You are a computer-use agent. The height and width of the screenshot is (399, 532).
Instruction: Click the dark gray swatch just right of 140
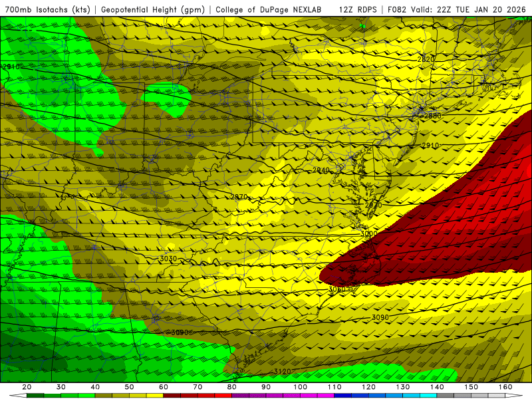[446, 396]
